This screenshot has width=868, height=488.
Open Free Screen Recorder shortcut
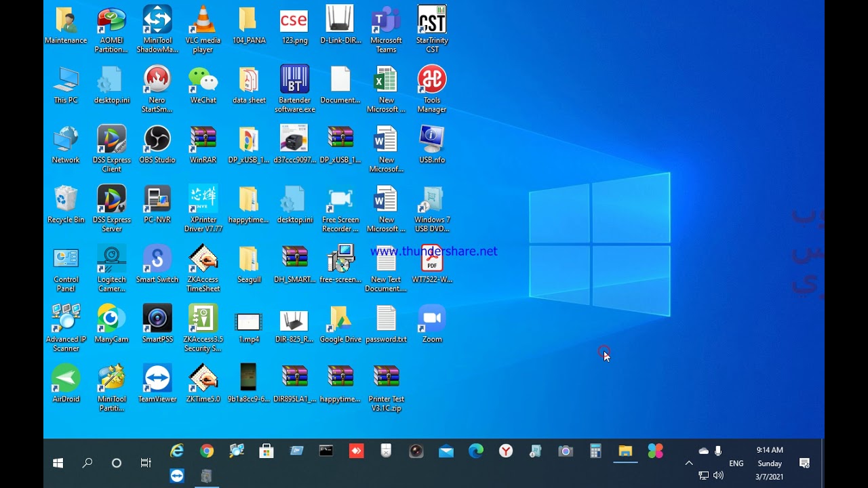coord(340,209)
